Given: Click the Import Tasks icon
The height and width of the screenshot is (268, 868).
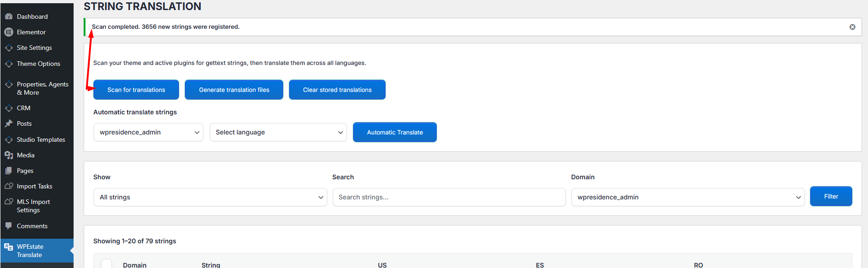Looking at the screenshot, I should click(9, 186).
